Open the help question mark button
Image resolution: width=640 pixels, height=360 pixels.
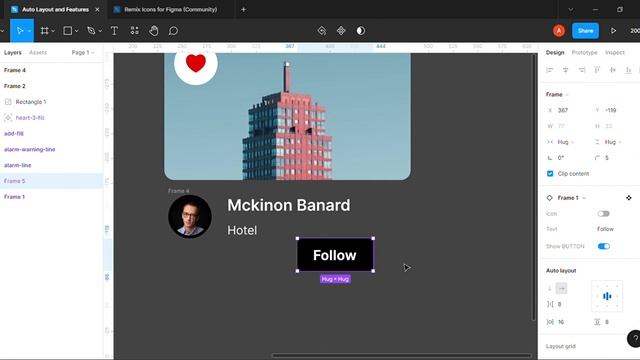(x=634, y=339)
